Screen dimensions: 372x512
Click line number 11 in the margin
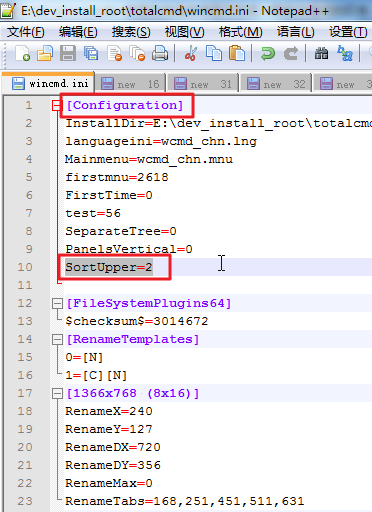[x=25, y=285]
